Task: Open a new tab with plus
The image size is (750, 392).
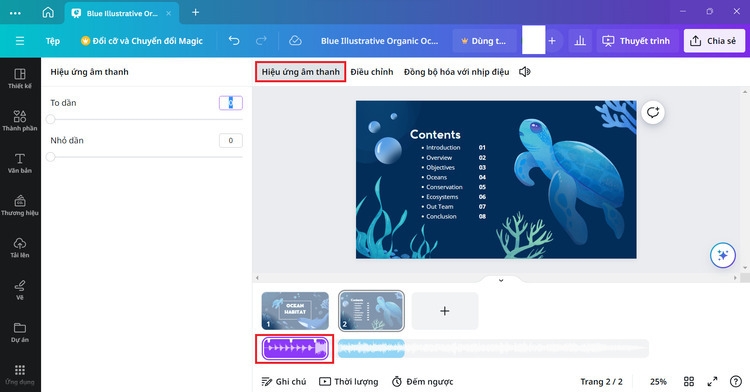Action: coord(195,12)
